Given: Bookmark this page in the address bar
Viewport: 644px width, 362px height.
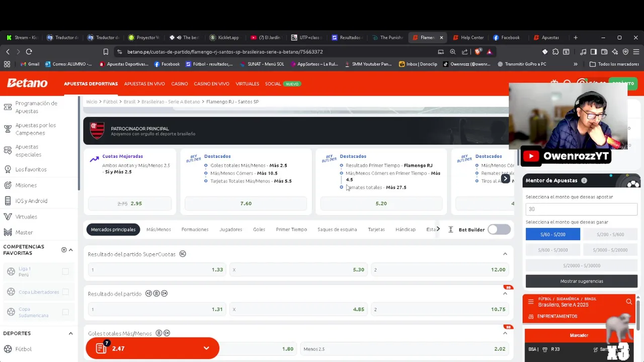Looking at the screenshot, I should (106, 52).
